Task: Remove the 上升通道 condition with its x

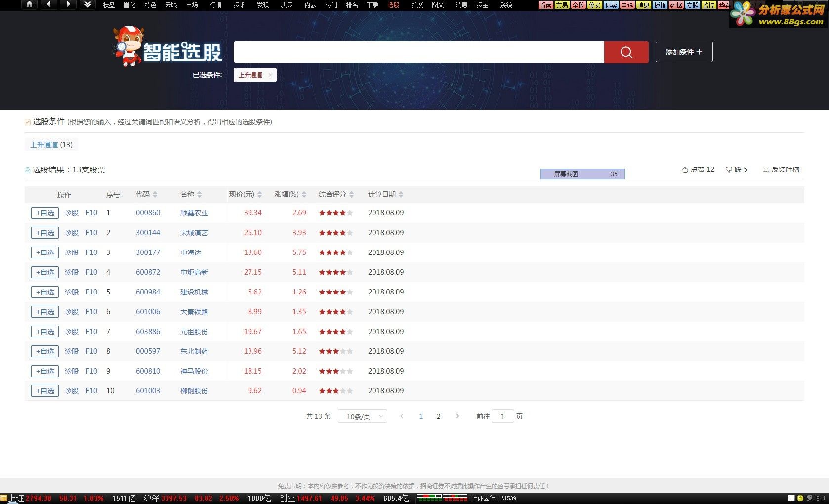Action: coord(270,75)
